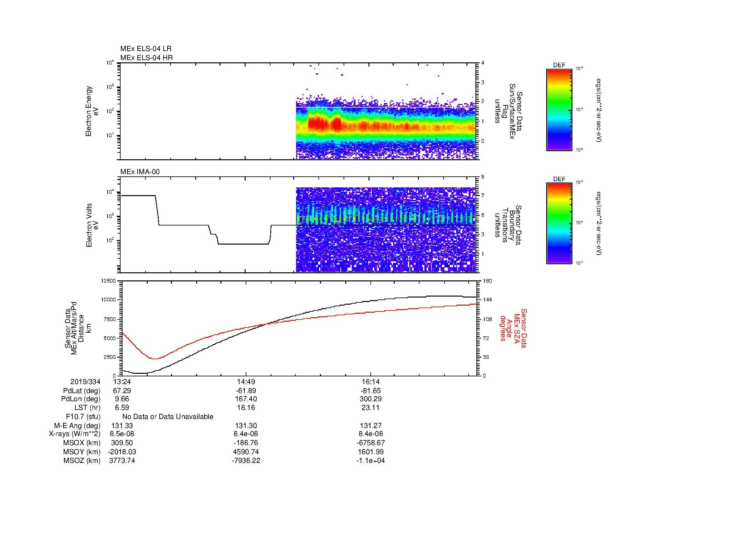Click the 'MEx Alt/Mars/Pd Distance km' axis label
The height and width of the screenshot is (534, 756).
tap(79, 328)
